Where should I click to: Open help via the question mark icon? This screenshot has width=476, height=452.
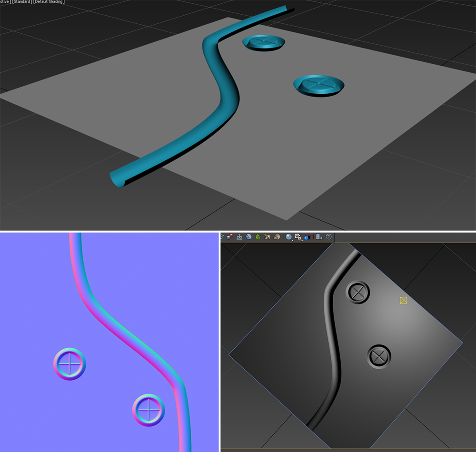pyautogui.click(x=328, y=236)
